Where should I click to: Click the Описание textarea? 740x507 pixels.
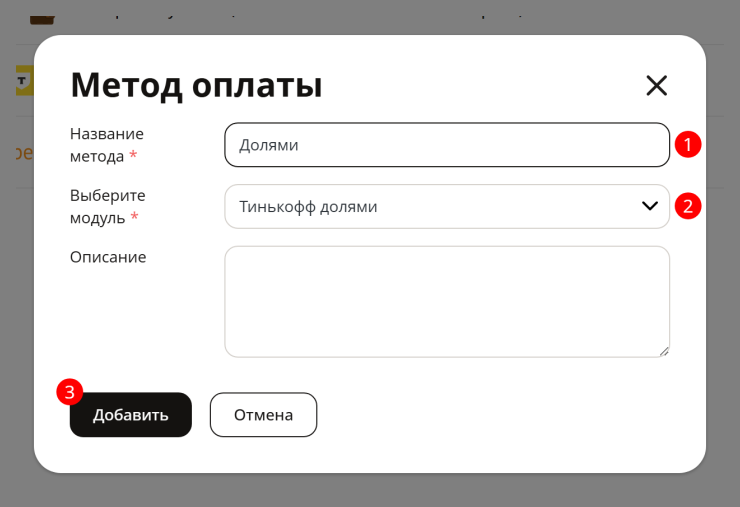click(x=447, y=302)
